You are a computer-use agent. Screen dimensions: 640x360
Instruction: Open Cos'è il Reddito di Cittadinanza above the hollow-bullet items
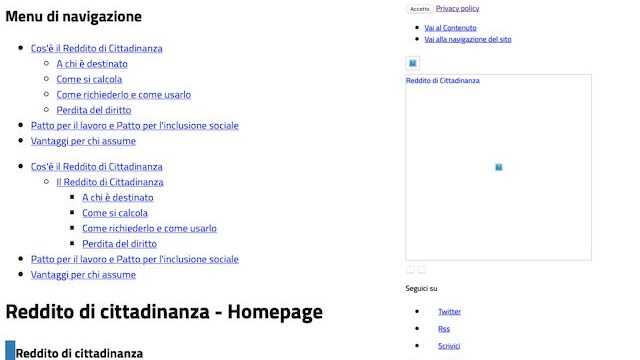[x=97, y=48]
